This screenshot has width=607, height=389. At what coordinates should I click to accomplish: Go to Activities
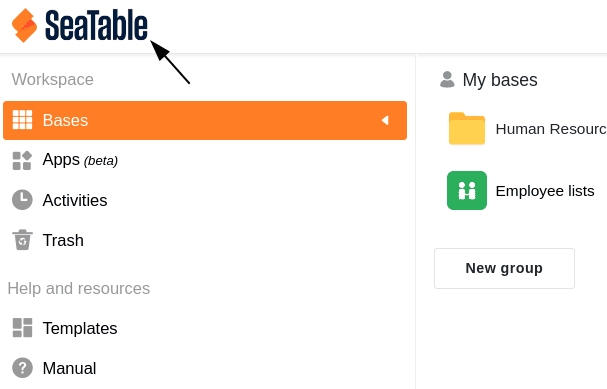click(x=75, y=200)
